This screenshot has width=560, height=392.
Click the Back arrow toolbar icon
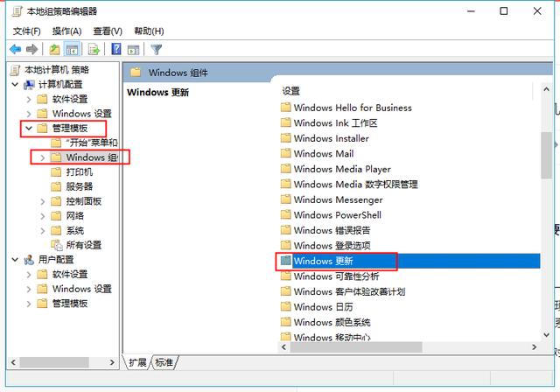16,49
